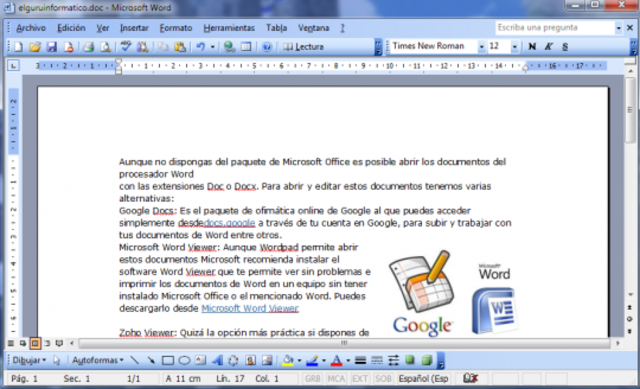This screenshot has height=389, width=640.
Task: Open Word Help icon
Action: (x=267, y=47)
